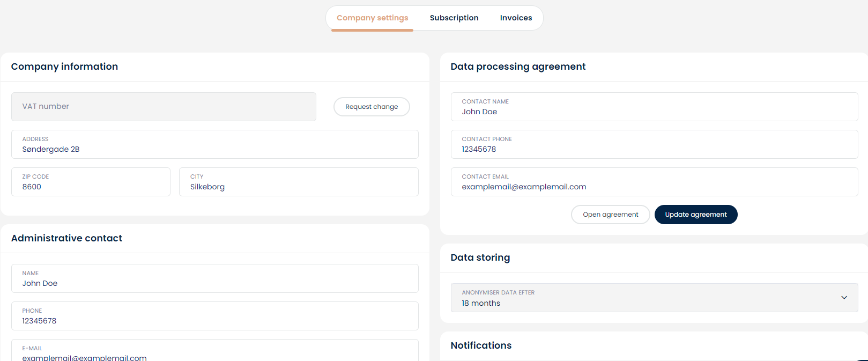Click the Contact email input
This screenshot has width=868, height=361.
pyautogui.click(x=654, y=182)
